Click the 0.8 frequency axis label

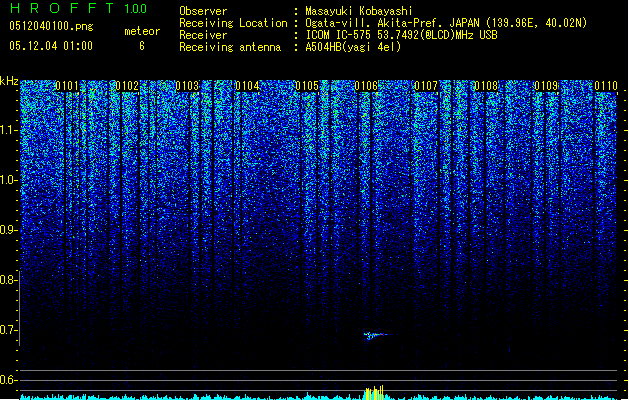click(9, 280)
